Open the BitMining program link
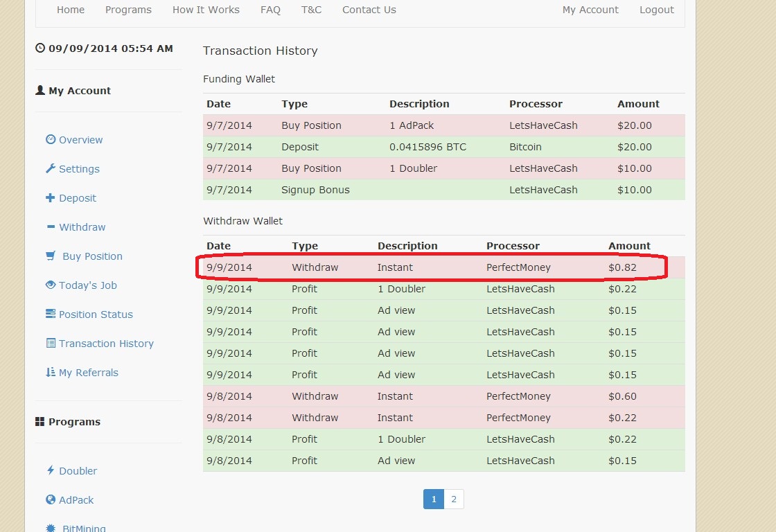The height and width of the screenshot is (532, 776). [x=84, y=528]
